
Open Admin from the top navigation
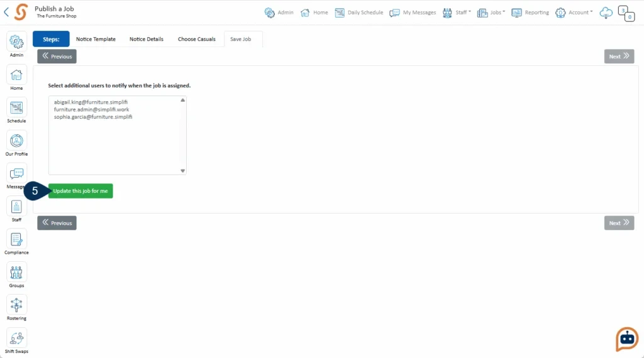pyautogui.click(x=279, y=13)
